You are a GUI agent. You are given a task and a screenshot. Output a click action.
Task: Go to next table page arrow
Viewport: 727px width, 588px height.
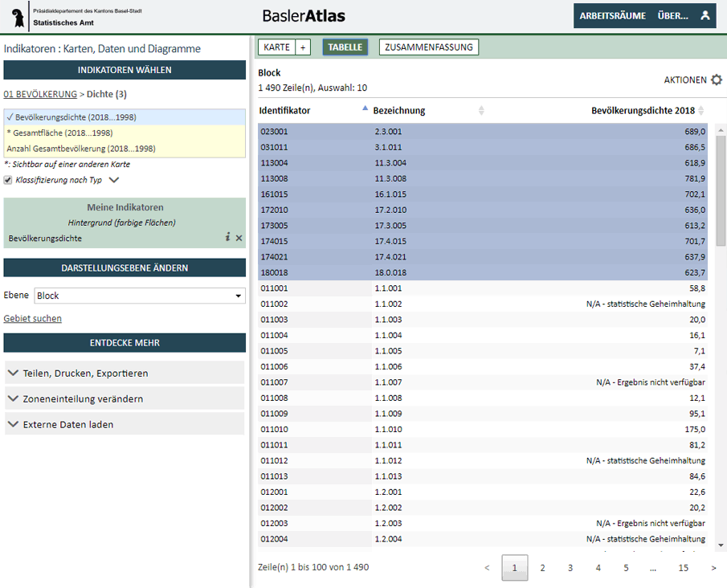(x=713, y=568)
